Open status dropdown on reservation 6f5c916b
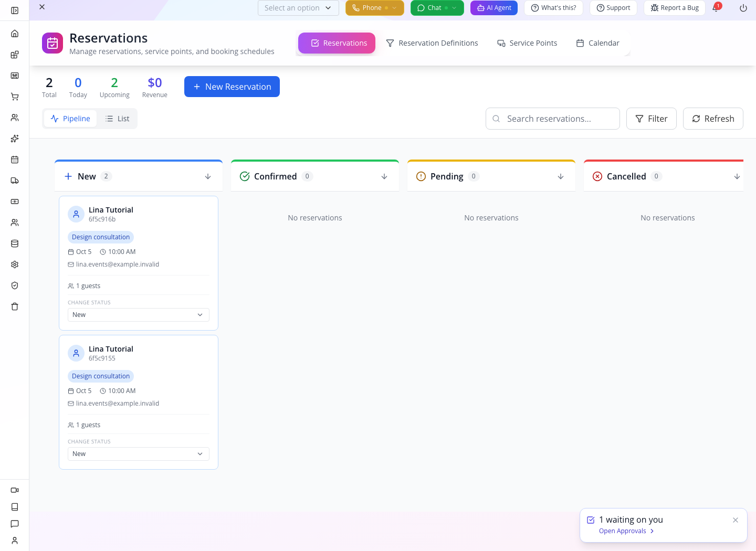Viewport: 756px width, 551px height. pos(139,315)
